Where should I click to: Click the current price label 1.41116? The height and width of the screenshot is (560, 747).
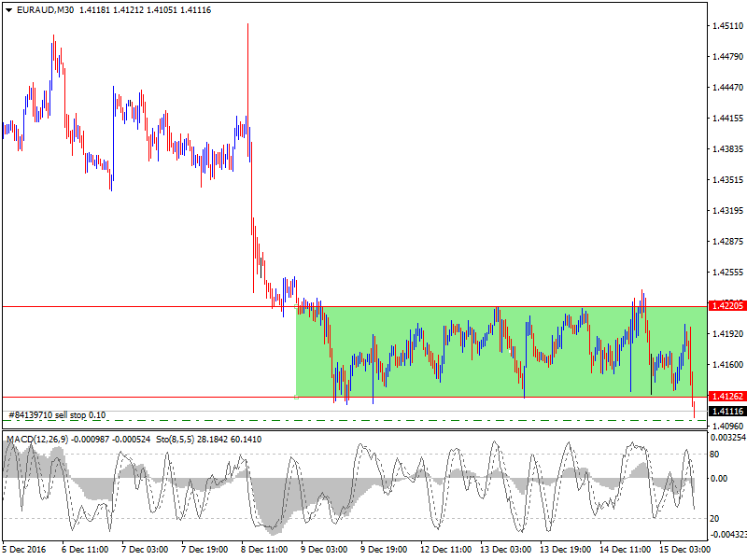coord(727,411)
